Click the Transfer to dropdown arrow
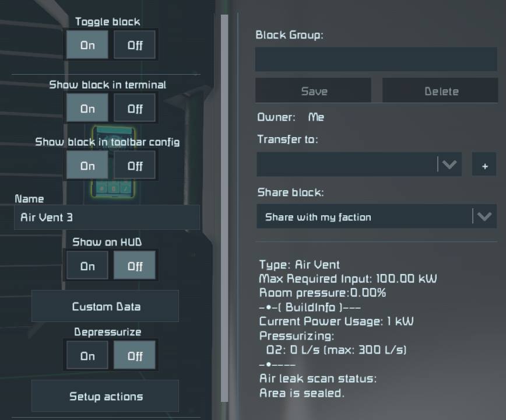Image resolution: width=506 pixels, height=420 pixels. tap(449, 164)
